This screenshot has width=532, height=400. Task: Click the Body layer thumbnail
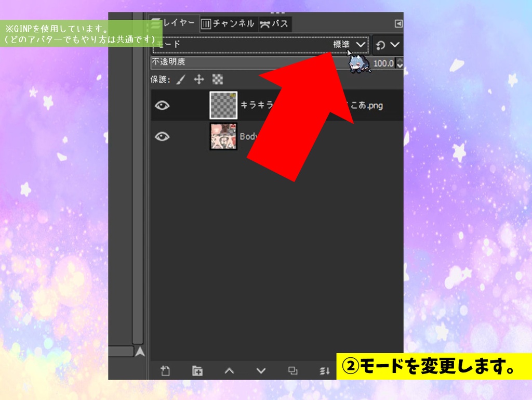click(223, 137)
